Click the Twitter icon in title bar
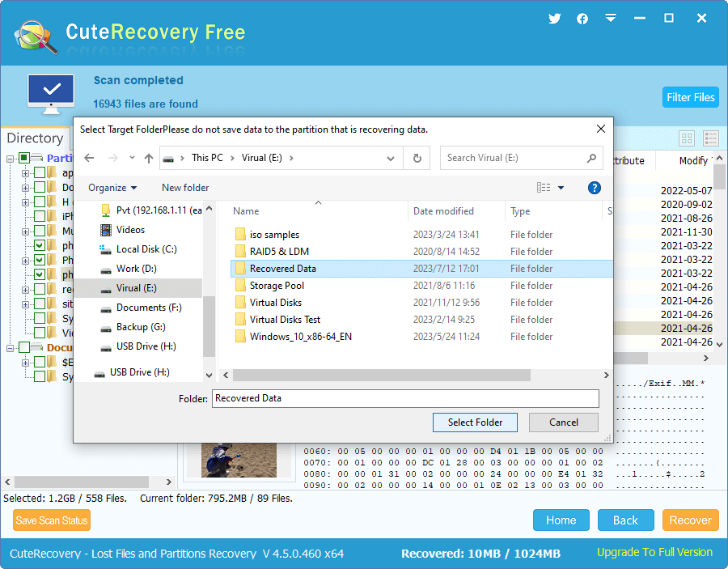Viewport: 728px width, 569px height. tap(555, 19)
